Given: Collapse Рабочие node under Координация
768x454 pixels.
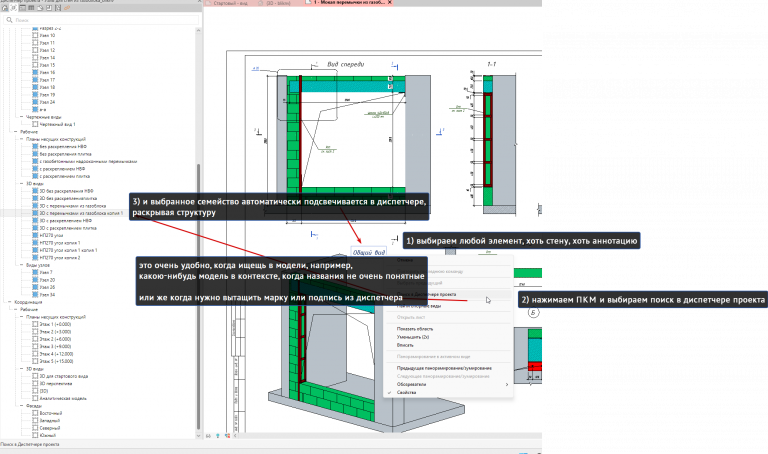Looking at the screenshot, I should coord(15,310).
